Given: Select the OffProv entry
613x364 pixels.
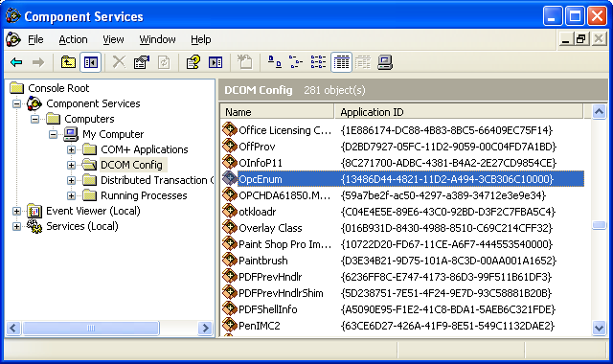Looking at the screenshot, I should click(x=257, y=147).
